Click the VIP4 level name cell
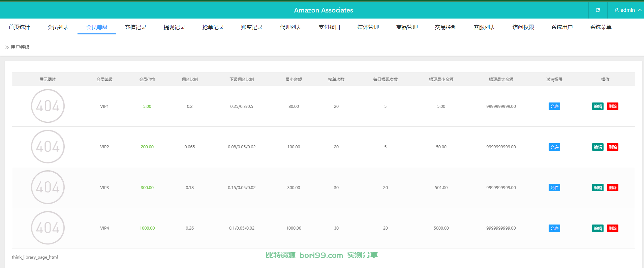 click(104, 228)
